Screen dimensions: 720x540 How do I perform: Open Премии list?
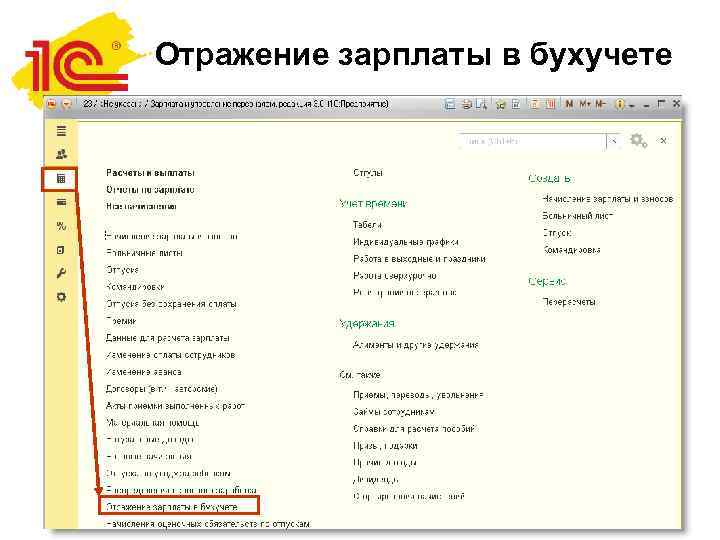pyautogui.click(x=121, y=321)
